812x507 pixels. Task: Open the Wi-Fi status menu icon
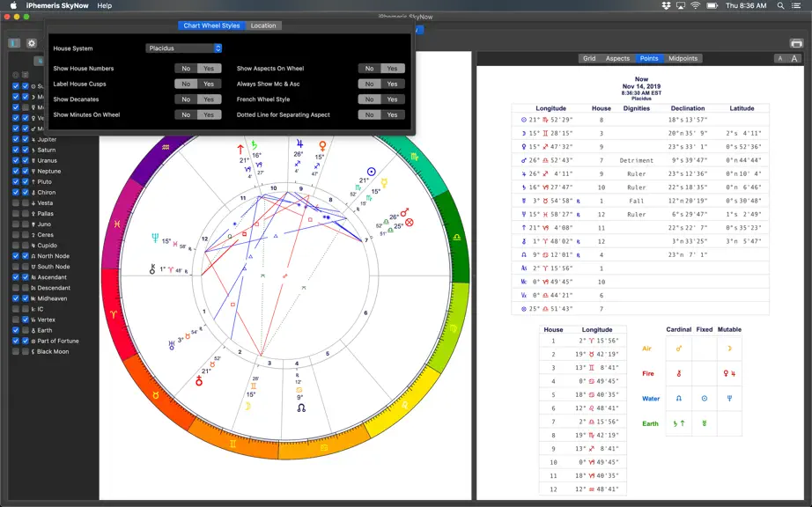pyautogui.click(x=696, y=5)
